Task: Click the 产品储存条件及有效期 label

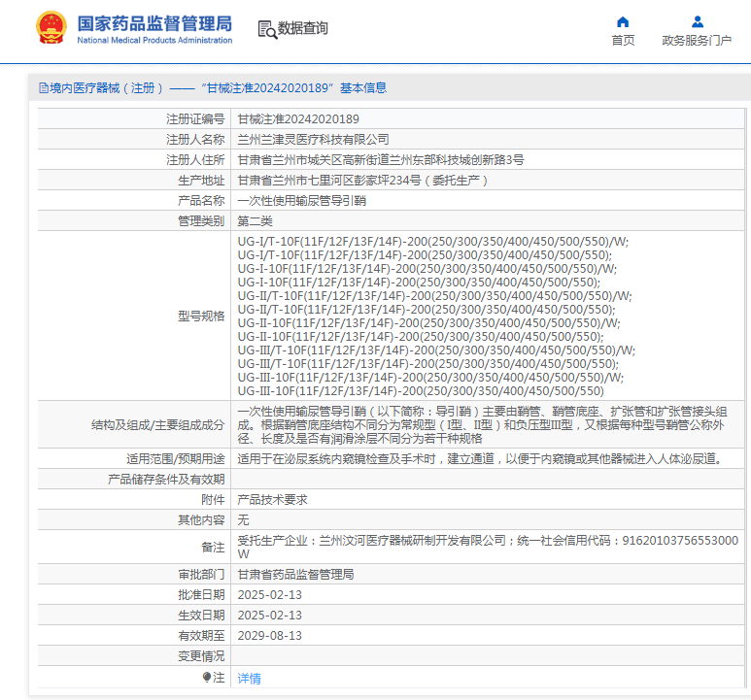Action: [166, 480]
